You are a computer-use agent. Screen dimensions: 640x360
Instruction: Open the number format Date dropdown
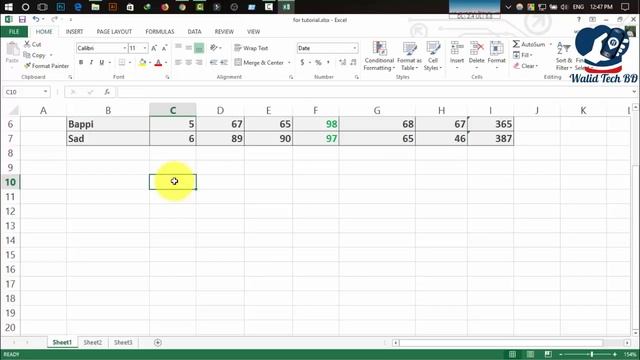point(354,48)
